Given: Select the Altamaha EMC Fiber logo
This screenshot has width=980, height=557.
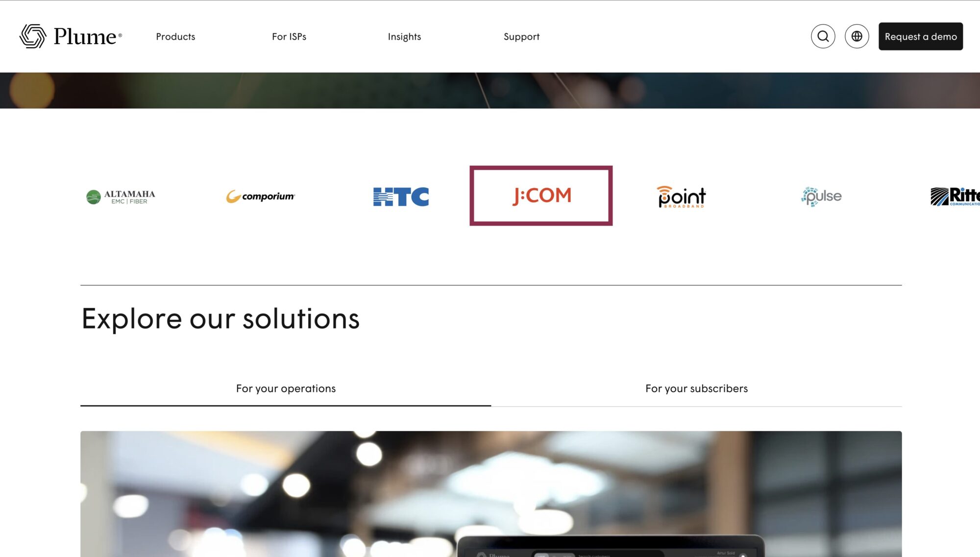Looking at the screenshot, I should coord(121,197).
